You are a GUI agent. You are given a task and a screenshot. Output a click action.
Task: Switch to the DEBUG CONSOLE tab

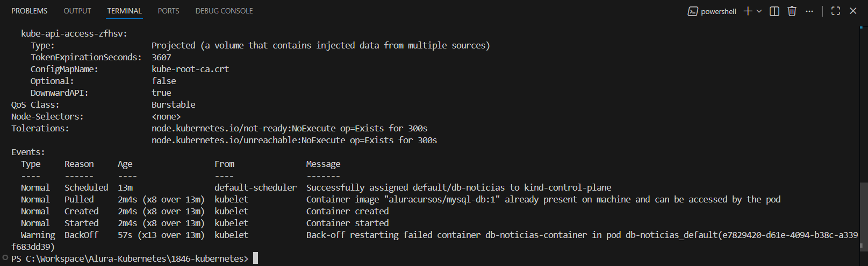[x=224, y=11]
